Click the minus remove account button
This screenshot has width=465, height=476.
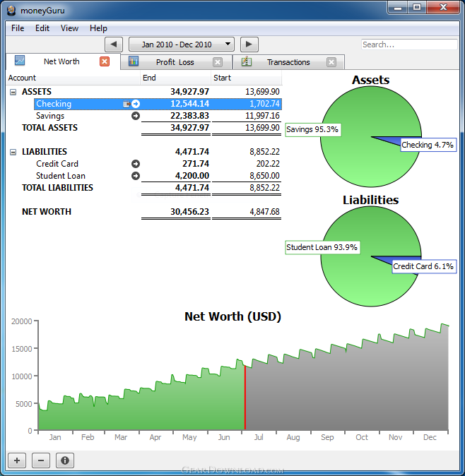[x=41, y=460]
